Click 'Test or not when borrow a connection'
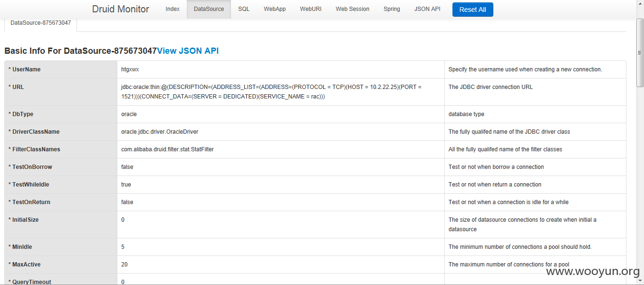 point(496,167)
